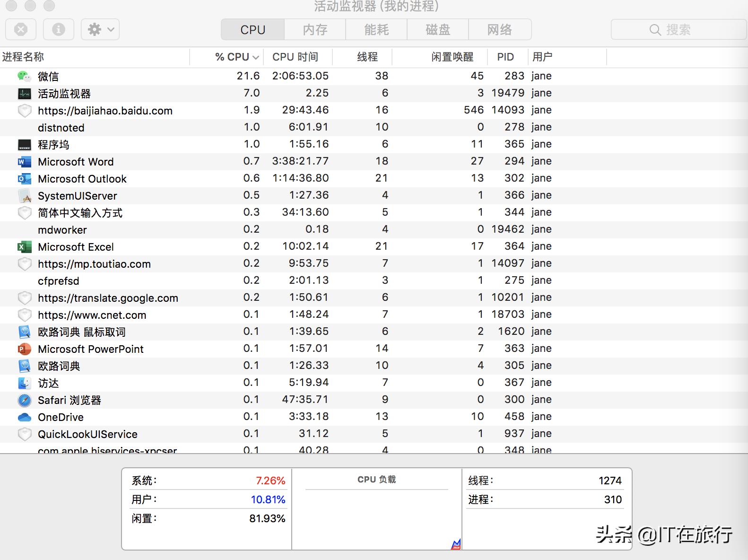
Task: Click the inspect process info (i) button
Action: (58, 29)
